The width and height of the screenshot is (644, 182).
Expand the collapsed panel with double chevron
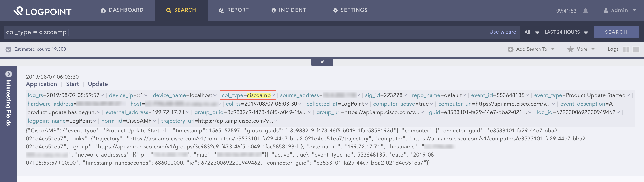322,62
